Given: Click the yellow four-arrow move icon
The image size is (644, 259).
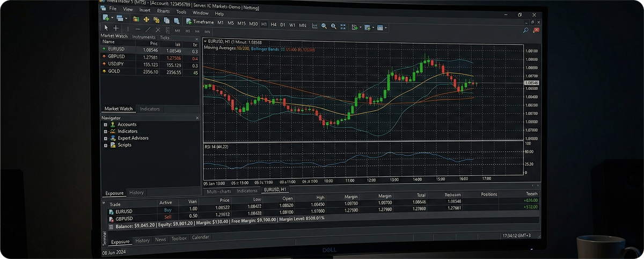Looking at the screenshot, I should [146, 20].
